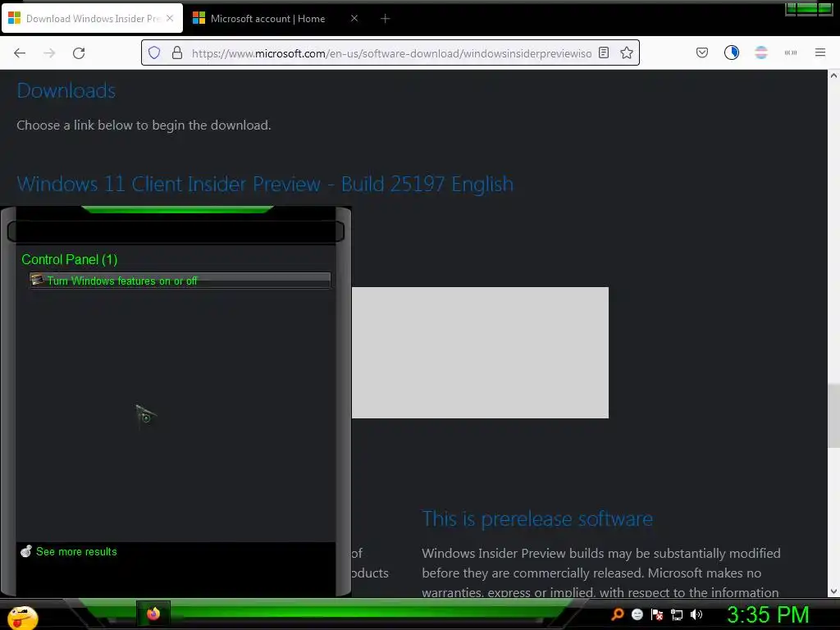Click the 3:35 PM clock
Screen dimensions: 840x630
pyautogui.click(x=768, y=614)
